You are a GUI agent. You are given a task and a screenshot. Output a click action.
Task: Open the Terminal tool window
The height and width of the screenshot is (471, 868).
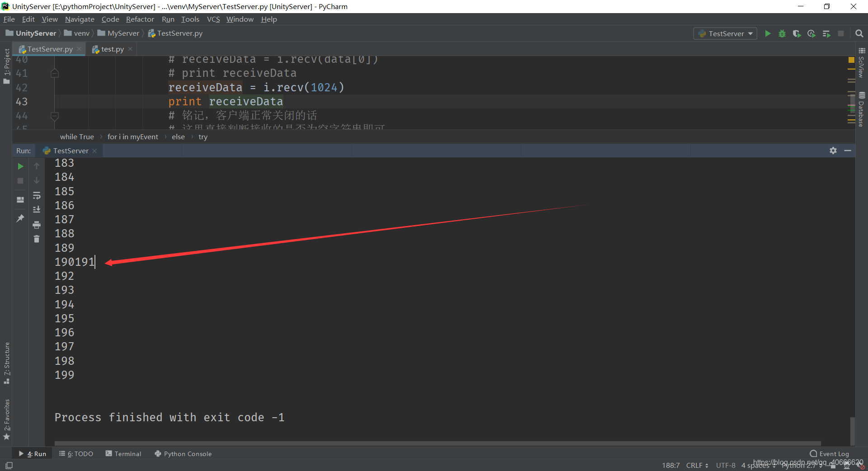pyautogui.click(x=123, y=454)
